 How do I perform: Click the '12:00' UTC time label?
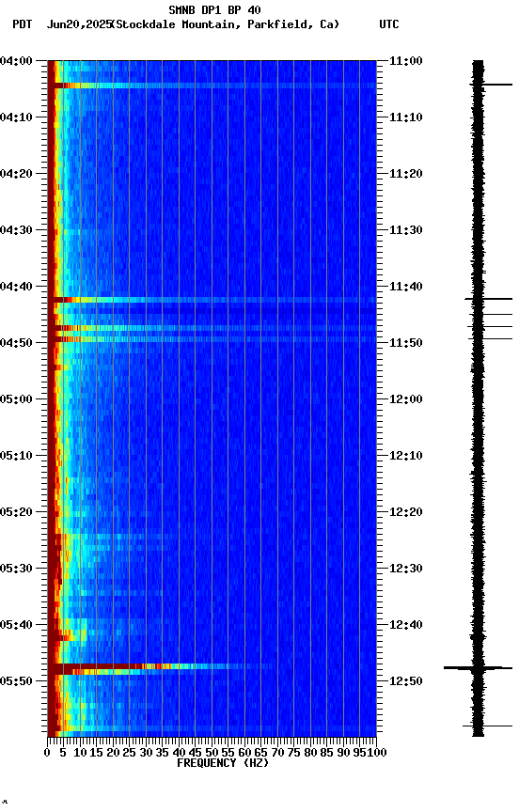(405, 399)
